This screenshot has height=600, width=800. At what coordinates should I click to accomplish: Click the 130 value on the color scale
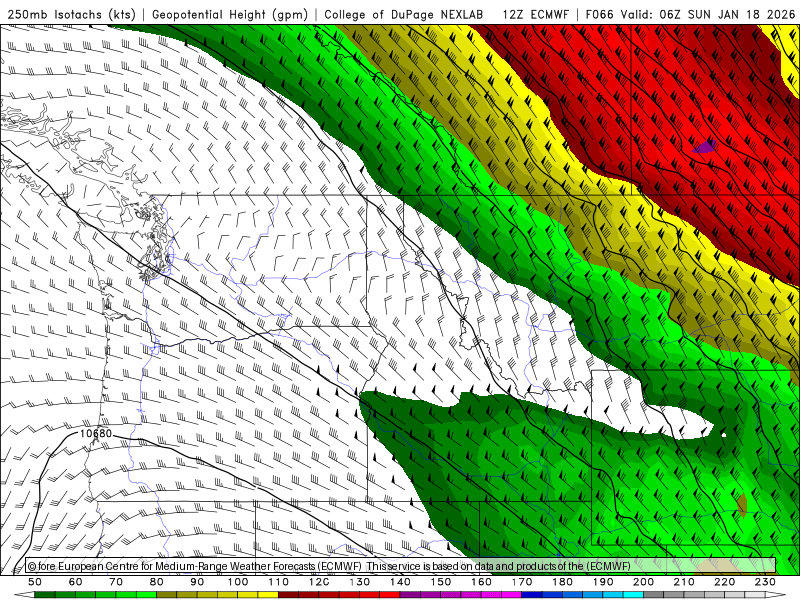click(x=360, y=582)
